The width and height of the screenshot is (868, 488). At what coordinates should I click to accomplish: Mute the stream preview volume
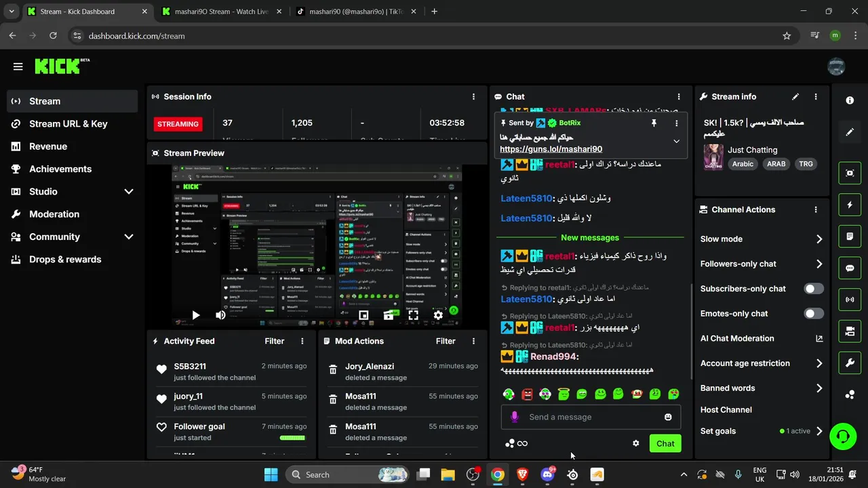pos(220,315)
